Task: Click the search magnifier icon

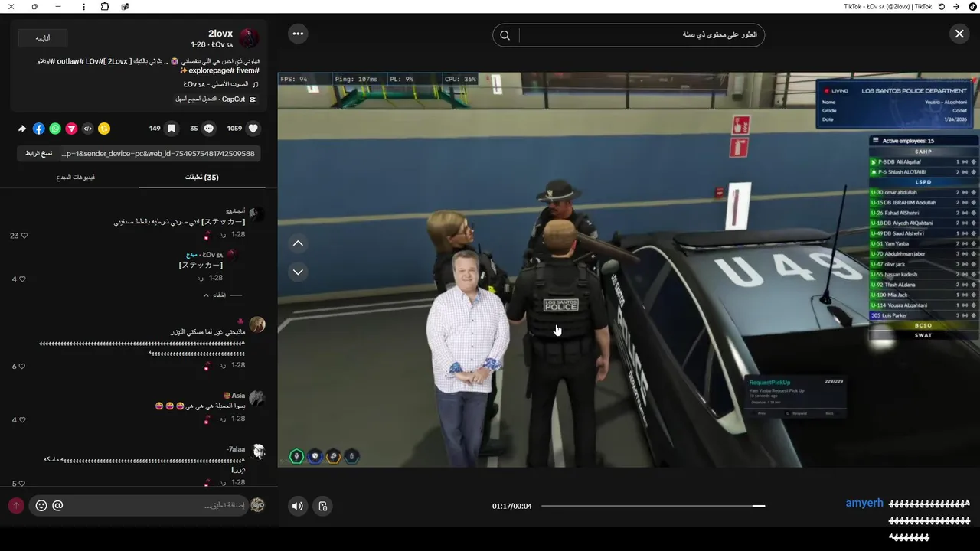Action: click(x=505, y=35)
